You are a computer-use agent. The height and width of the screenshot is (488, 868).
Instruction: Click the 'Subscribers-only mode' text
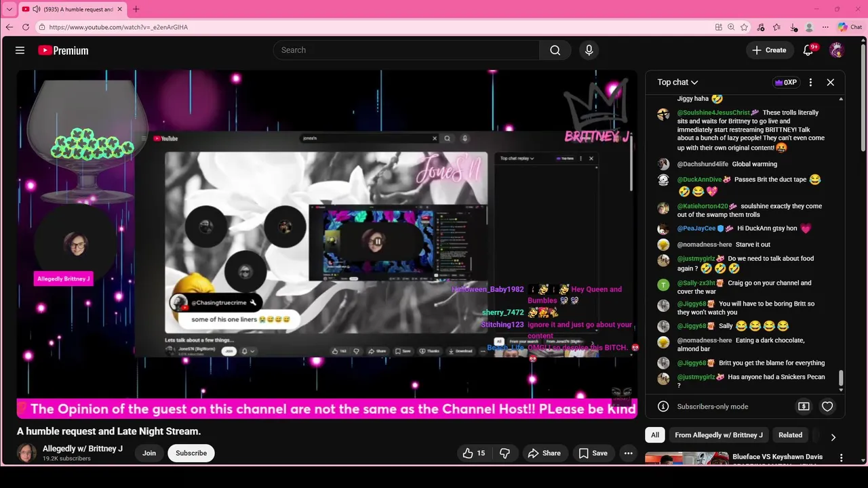(713, 406)
